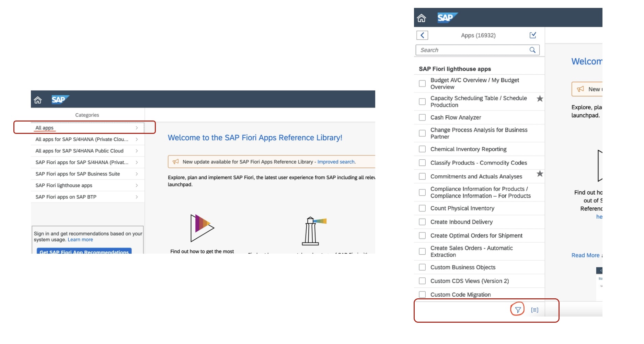Click SAP logo in left window header
The image size is (644, 344).
(x=60, y=100)
